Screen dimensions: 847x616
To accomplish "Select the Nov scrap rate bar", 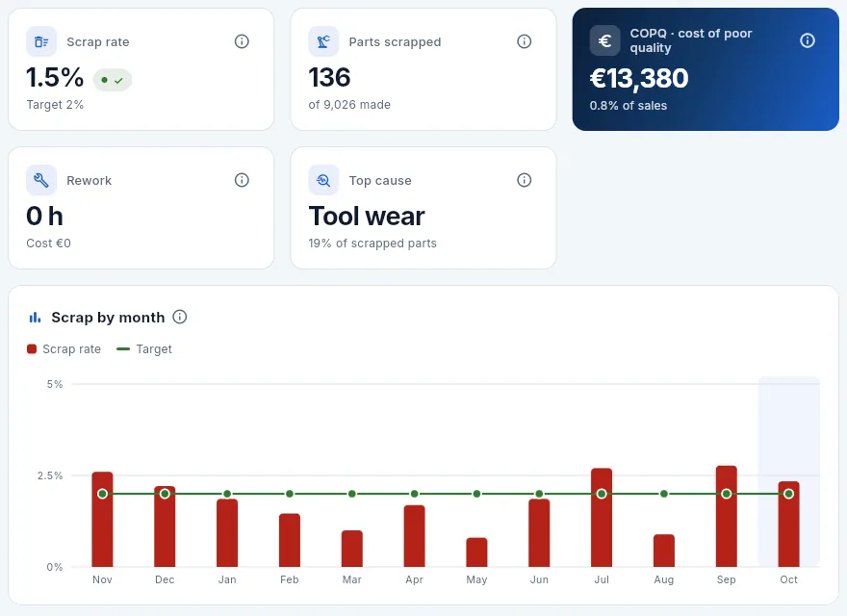I will (x=102, y=520).
